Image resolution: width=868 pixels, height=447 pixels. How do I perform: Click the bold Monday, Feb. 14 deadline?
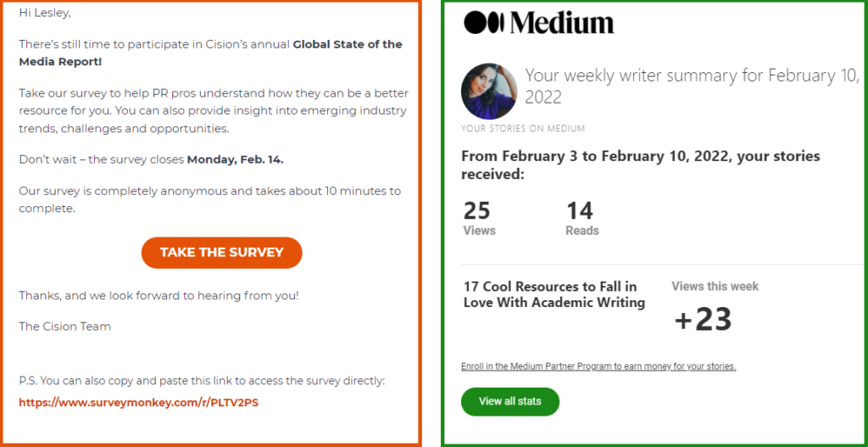coord(236,159)
